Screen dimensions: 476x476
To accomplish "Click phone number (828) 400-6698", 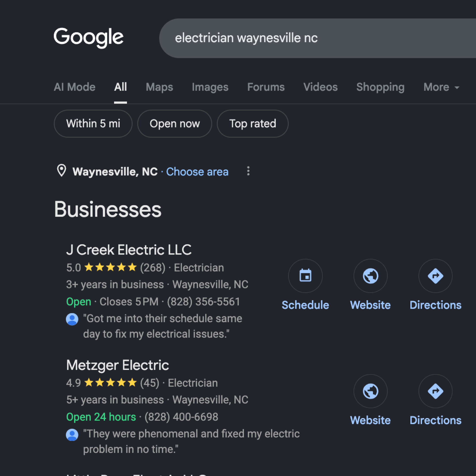I will (x=181, y=417).
